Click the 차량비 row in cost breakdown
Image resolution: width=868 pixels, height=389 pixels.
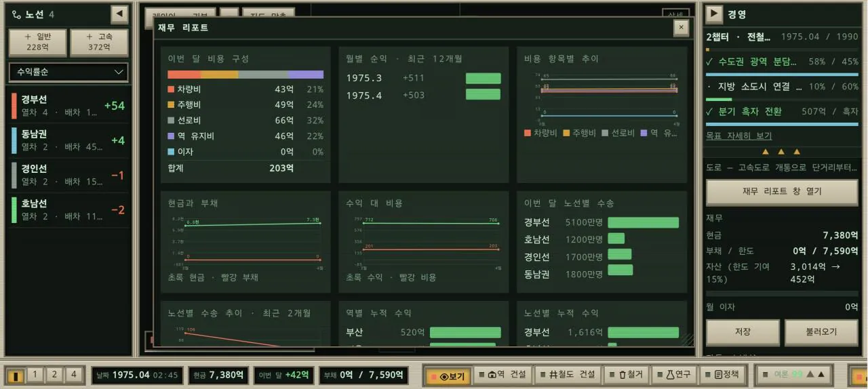coord(245,89)
